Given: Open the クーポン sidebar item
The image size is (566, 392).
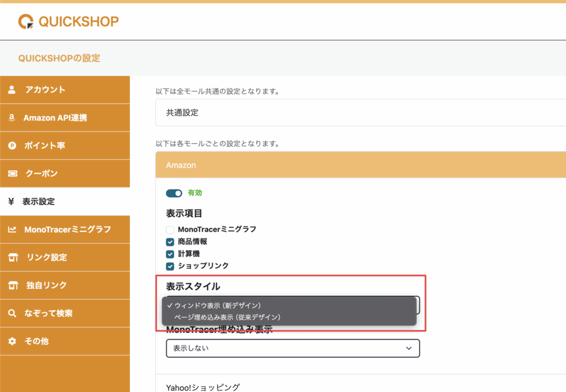Looking at the screenshot, I should click(x=65, y=174).
